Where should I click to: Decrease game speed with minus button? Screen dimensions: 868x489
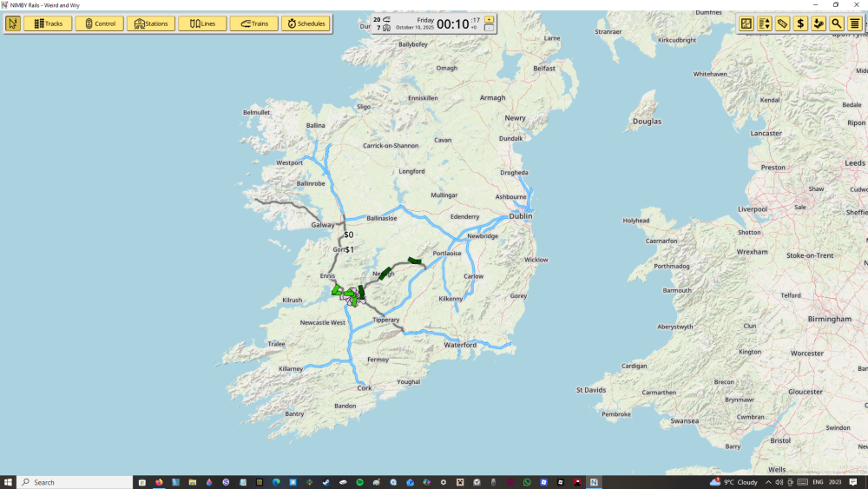click(x=489, y=29)
